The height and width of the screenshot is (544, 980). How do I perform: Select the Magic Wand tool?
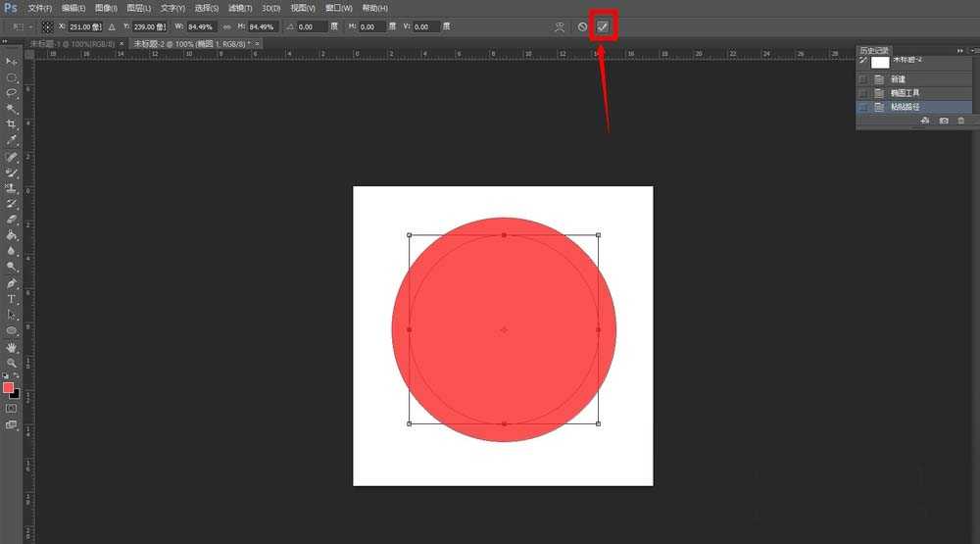pyautogui.click(x=11, y=109)
